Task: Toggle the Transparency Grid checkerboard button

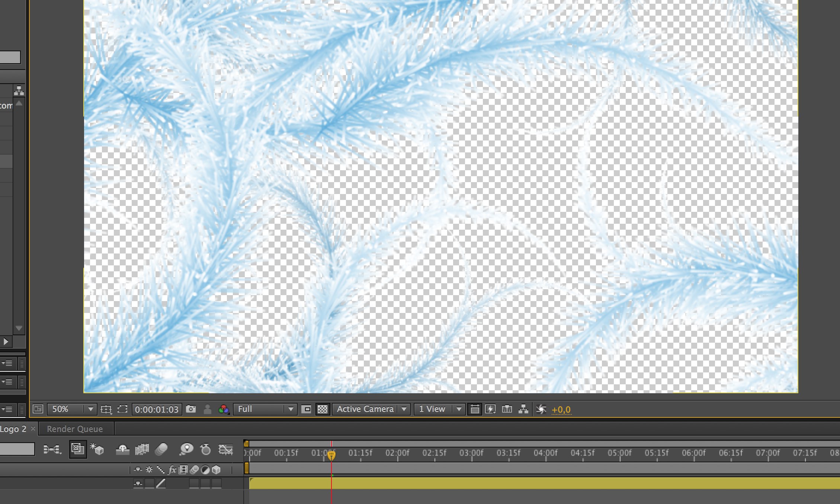Action: [x=323, y=409]
